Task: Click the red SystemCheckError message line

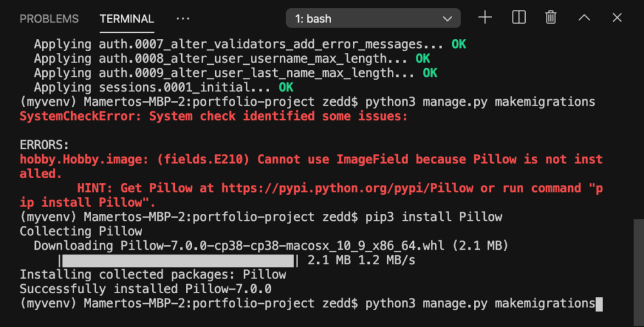Action: pyautogui.click(x=213, y=116)
